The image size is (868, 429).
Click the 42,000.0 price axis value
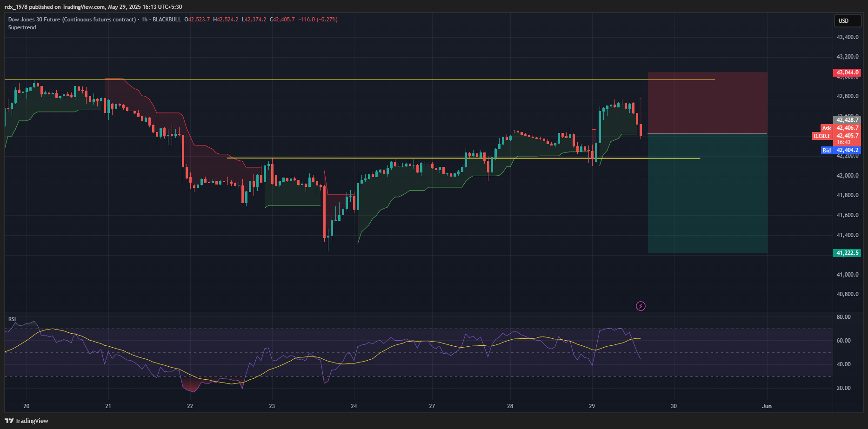coord(848,176)
